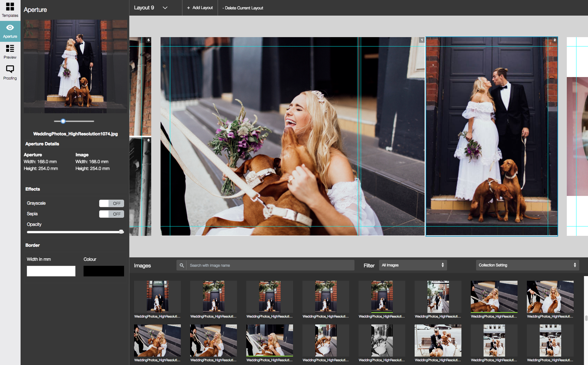Toggle the Sepia effect switch

coord(112,214)
